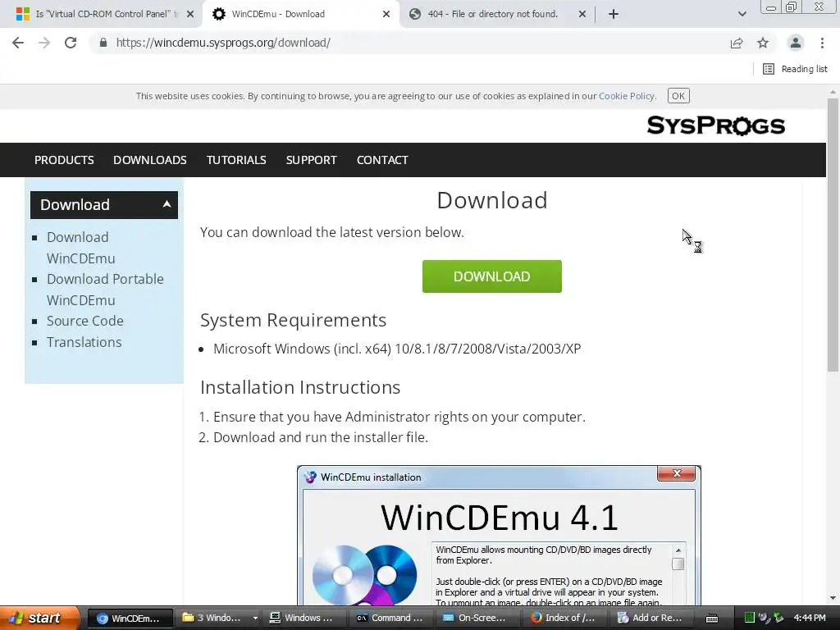Image resolution: width=840 pixels, height=630 pixels.
Task: Click the gear favicon on WinCDEmu tab
Action: [x=218, y=14]
